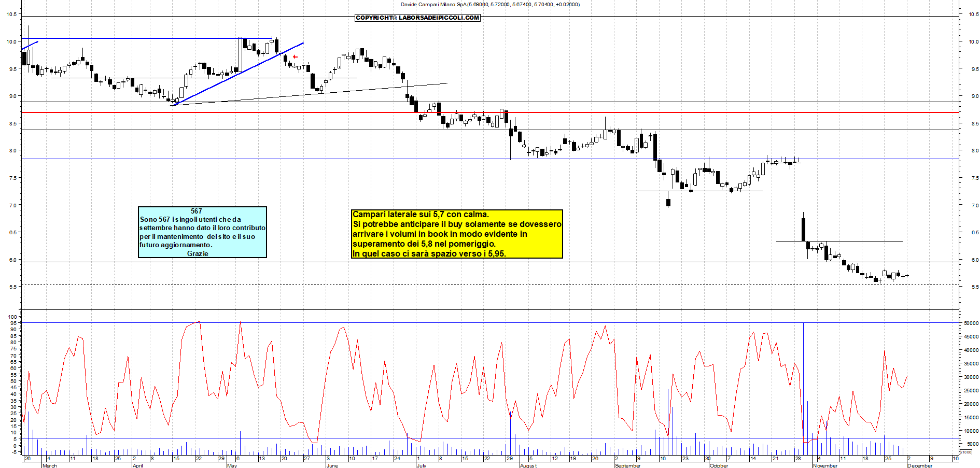
Task: Select the '20000' volume scale label
Action: point(971,404)
